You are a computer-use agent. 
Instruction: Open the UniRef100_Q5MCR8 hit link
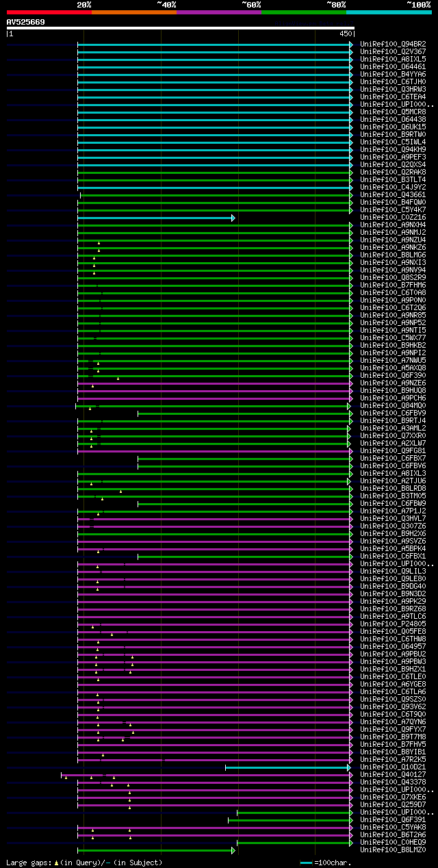[393, 112]
